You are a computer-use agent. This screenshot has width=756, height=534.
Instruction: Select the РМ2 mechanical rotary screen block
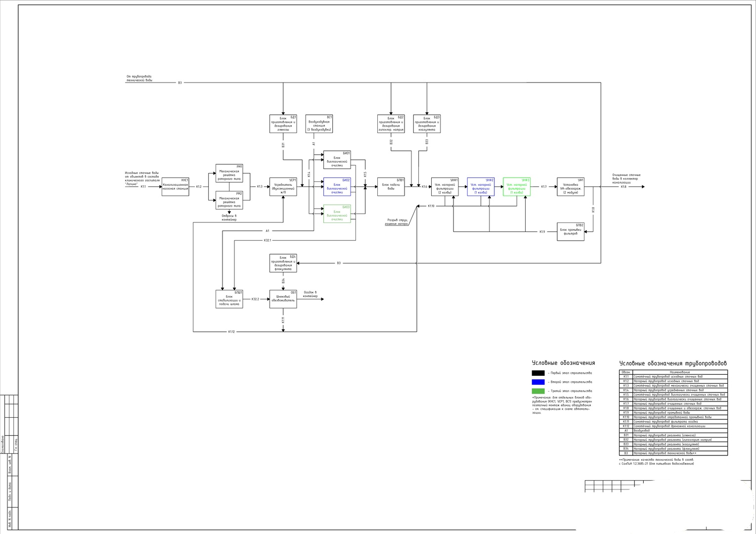point(229,200)
